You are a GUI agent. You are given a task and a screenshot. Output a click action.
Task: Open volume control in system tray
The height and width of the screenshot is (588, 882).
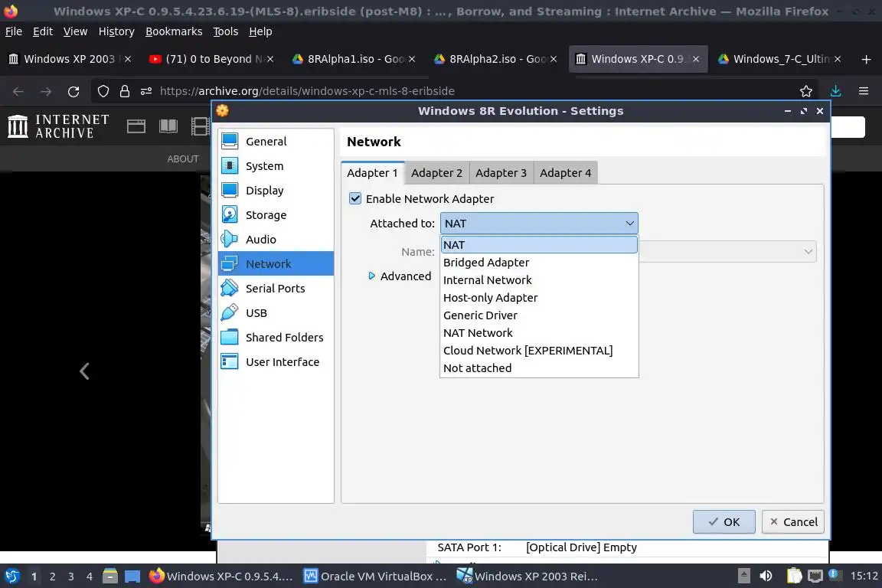(766, 576)
